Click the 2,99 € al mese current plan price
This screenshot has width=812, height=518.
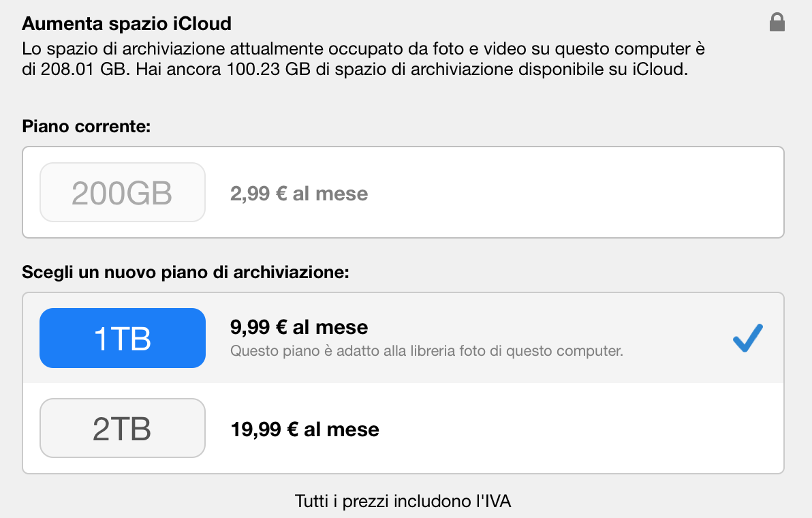click(299, 194)
